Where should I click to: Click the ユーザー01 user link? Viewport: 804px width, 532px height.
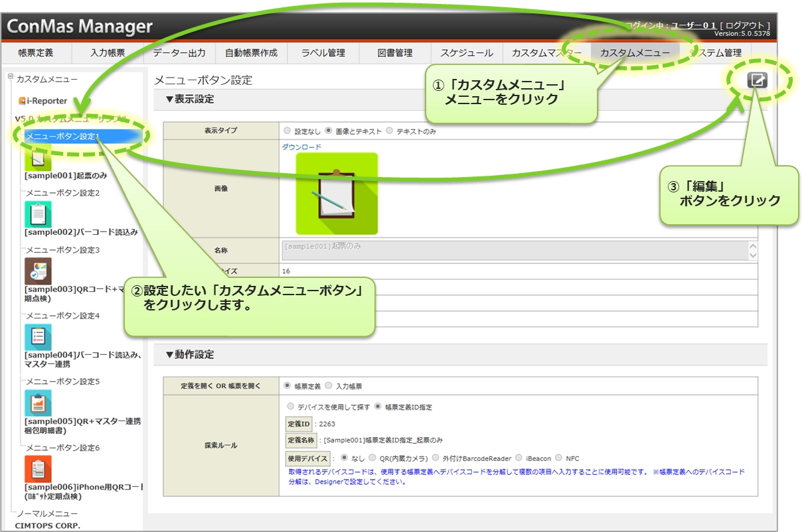pos(694,25)
